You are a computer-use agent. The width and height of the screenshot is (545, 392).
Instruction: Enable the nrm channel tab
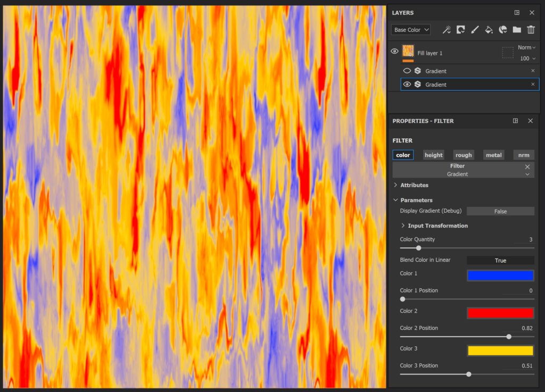[x=524, y=155]
